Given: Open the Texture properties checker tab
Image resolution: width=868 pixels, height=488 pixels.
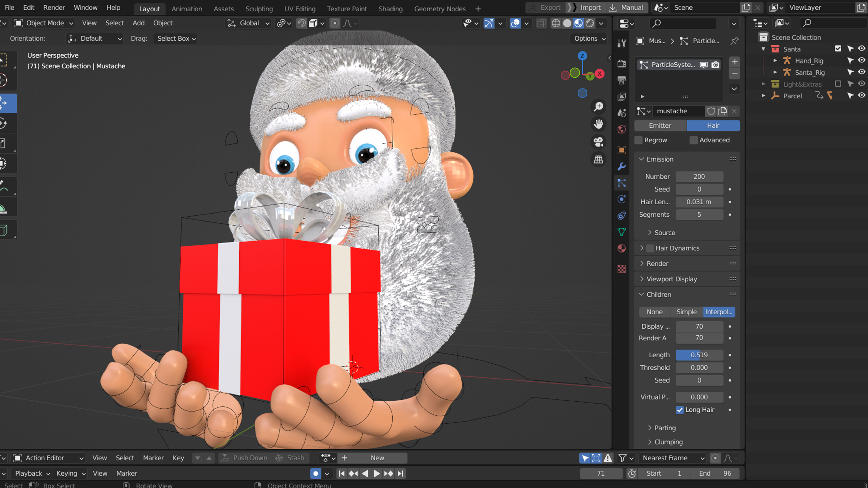Looking at the screenshot, I should (x=621, y=269).
